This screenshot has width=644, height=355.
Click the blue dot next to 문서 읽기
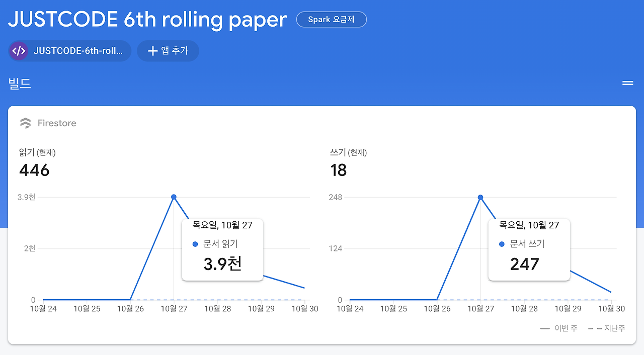[x=196, y=244]
